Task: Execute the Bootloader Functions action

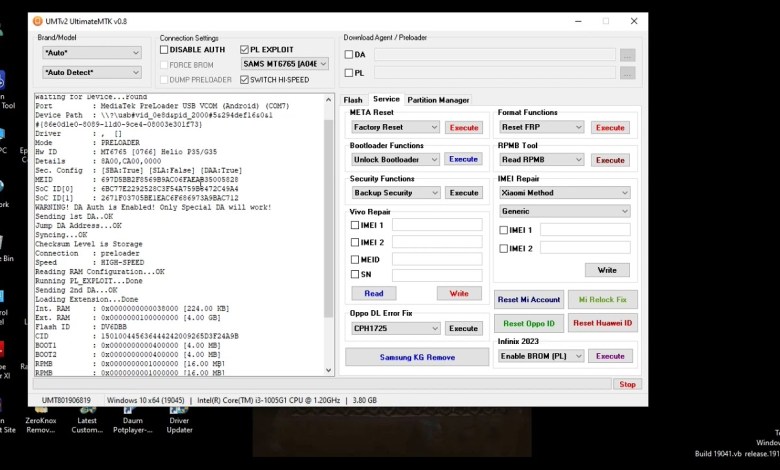Action: (x=464, y=159)
